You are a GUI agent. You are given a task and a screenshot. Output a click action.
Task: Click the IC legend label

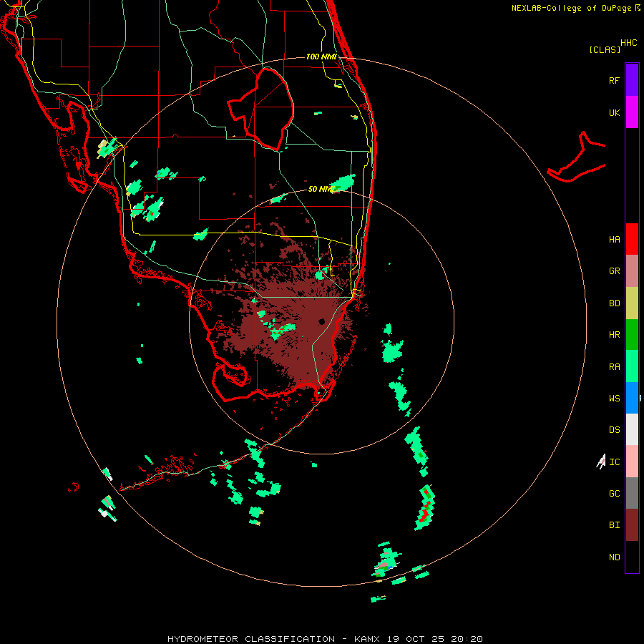(614, 462)
